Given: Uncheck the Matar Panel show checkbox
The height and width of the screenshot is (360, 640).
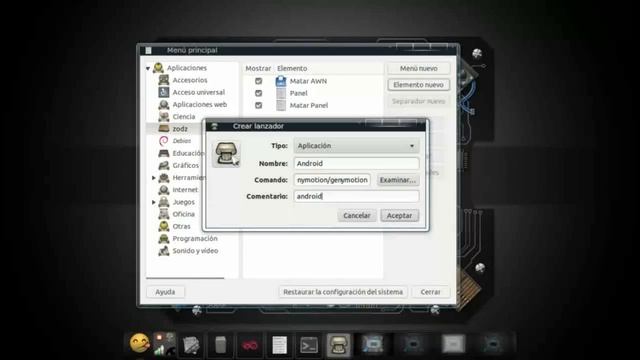Looking at the screenshot, I should [x=258, y=105].
